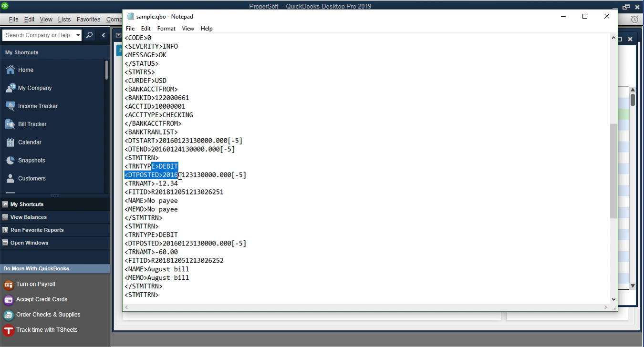Click Search Company or Help field
The width and height of the screenshot is (644, 347).
click(x=38, y=35)
